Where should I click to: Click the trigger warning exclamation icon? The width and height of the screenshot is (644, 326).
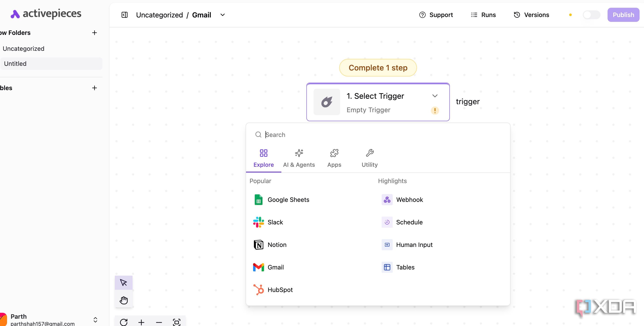coord(435,110)
